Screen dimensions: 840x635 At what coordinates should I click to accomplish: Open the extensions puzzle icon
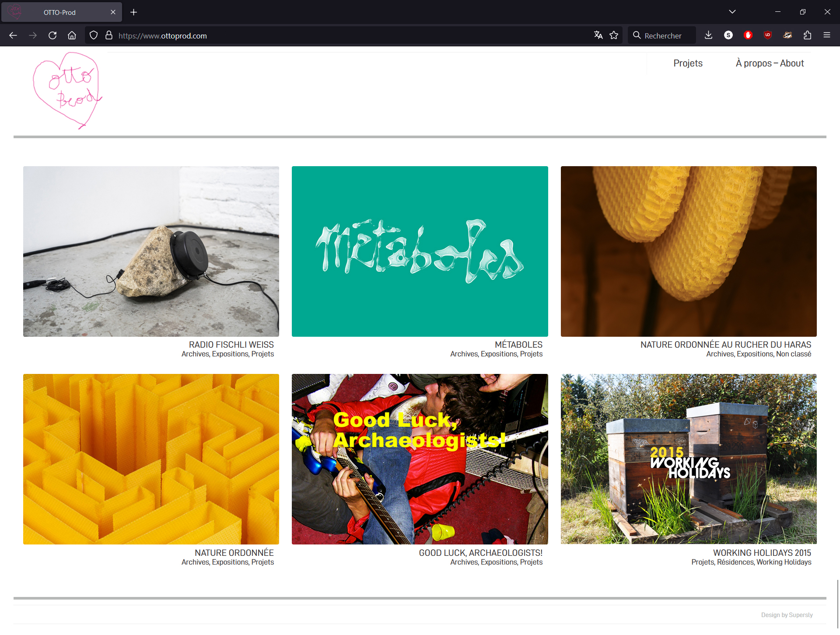pyautogui.click(x=807, y=35)
